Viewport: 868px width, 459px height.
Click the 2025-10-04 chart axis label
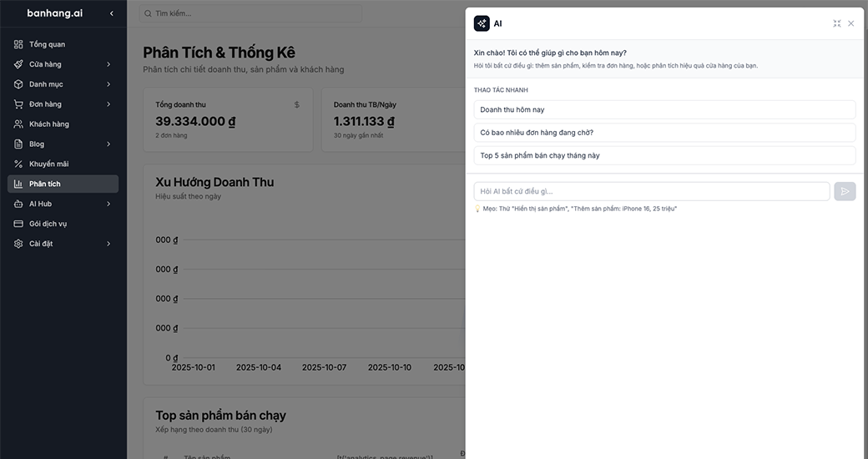[259, 367]
